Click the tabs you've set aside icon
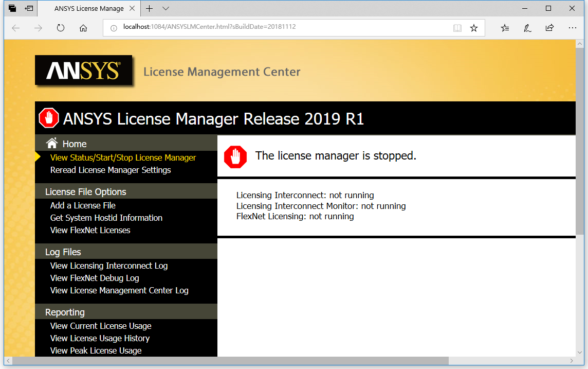588x369 pixels. [x=12, y=8]
